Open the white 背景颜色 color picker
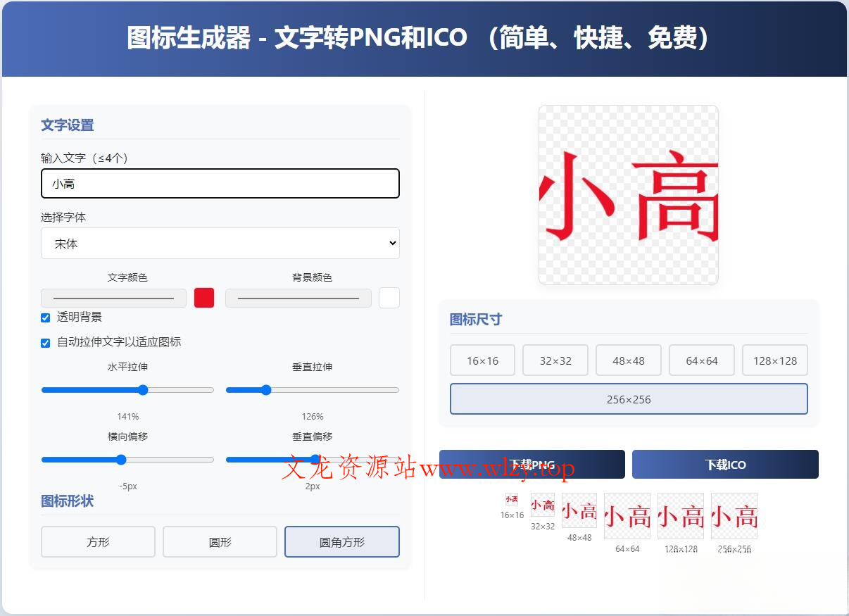Viewport: 849px width, 616px height. (389, 298)
